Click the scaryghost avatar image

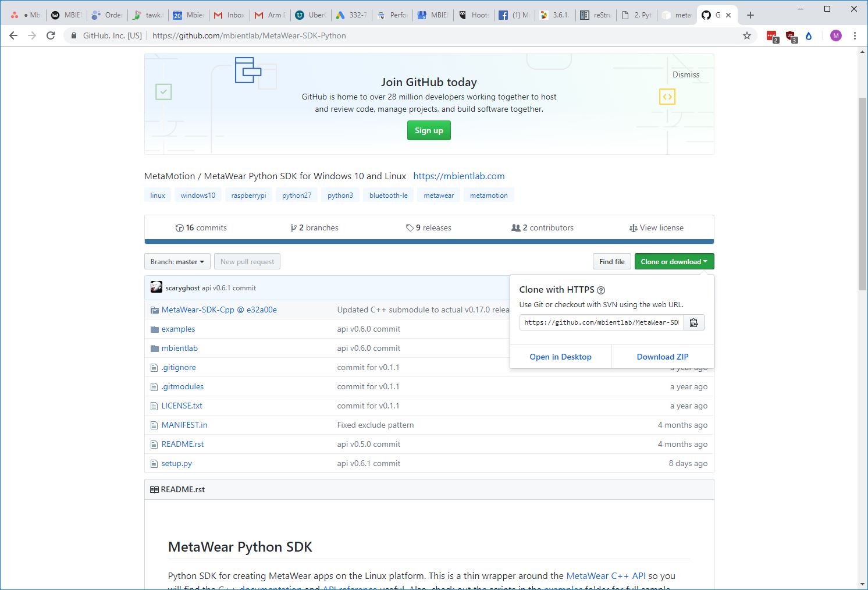[x=156, y=287]
